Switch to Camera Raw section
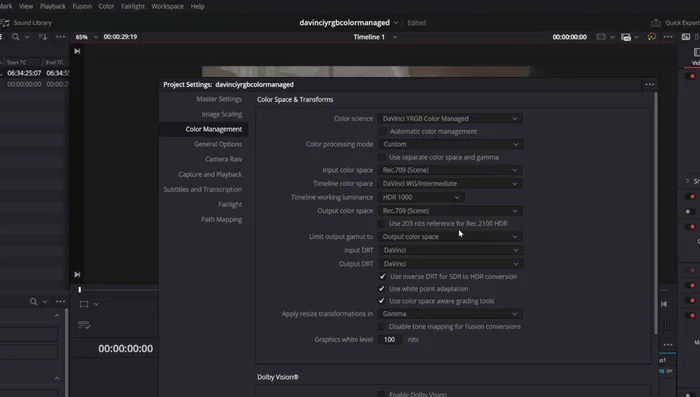This screenshot has height=397, width=700. tap(224, 159)
